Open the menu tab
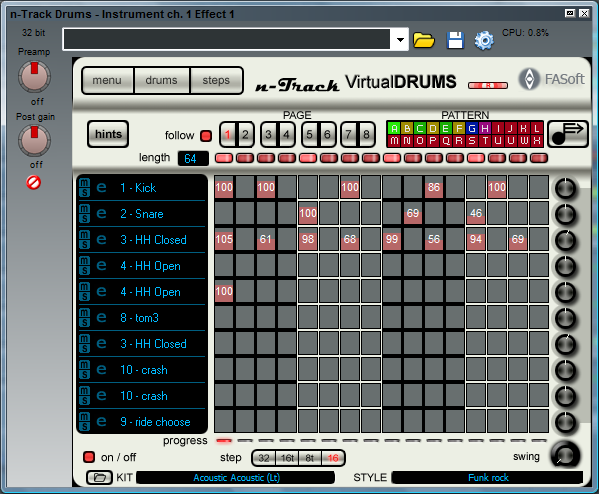This screenshot has width=599, height=494. (107, 80)
